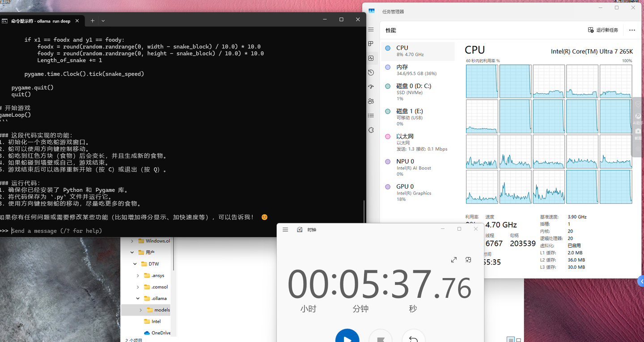Open App history clock icon in Task Manager
The image size is (644, 342).
point(371,72)
